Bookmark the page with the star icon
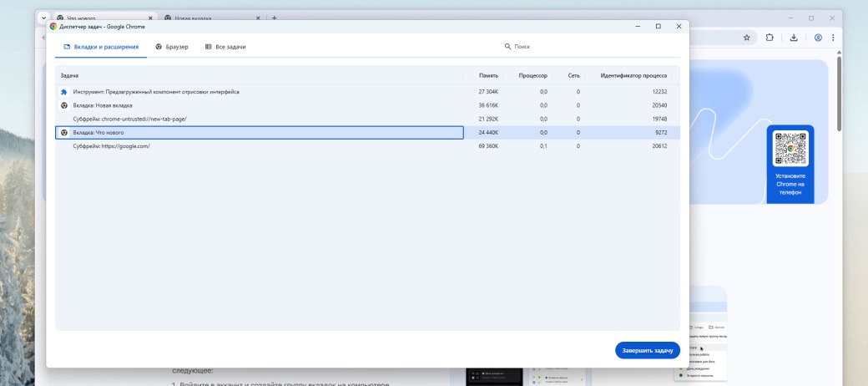 (x=746, y=38)
